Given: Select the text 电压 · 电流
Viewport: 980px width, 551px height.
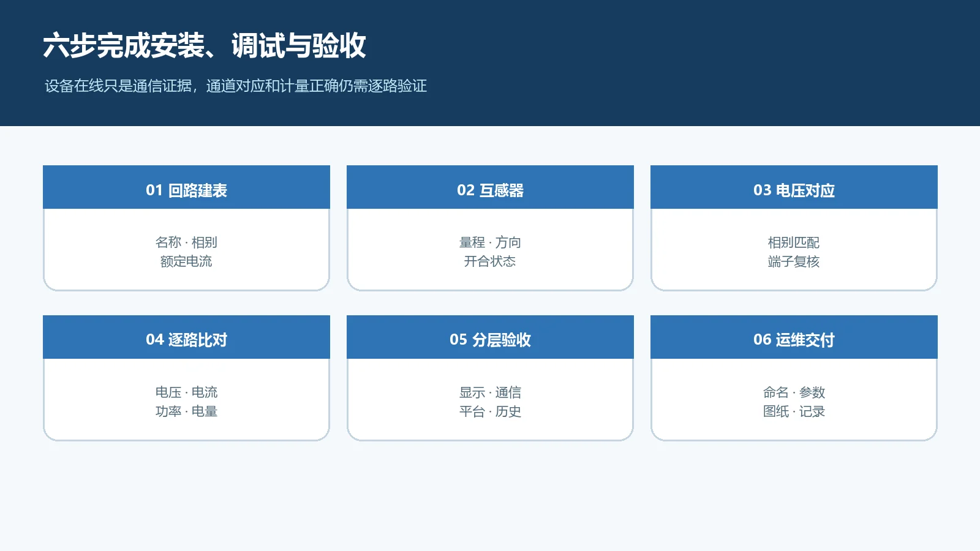Looking at the screenshot, I should click(186, 392).
